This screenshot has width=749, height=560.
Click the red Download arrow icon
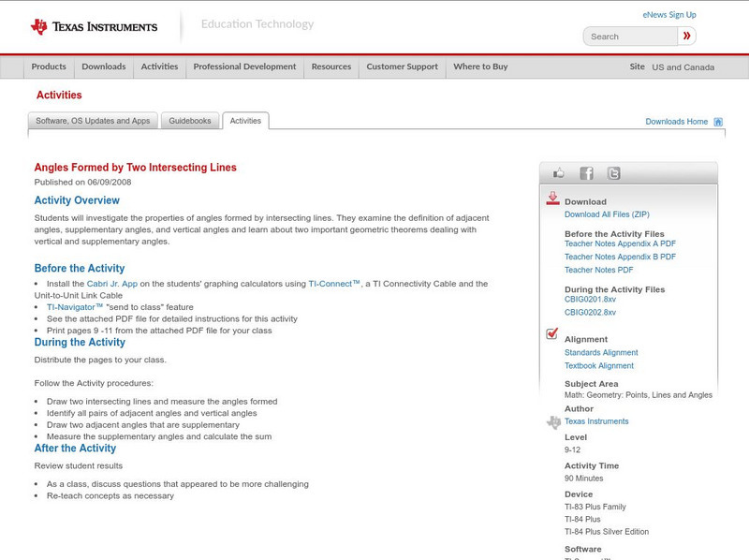click(x=552, y=199)
